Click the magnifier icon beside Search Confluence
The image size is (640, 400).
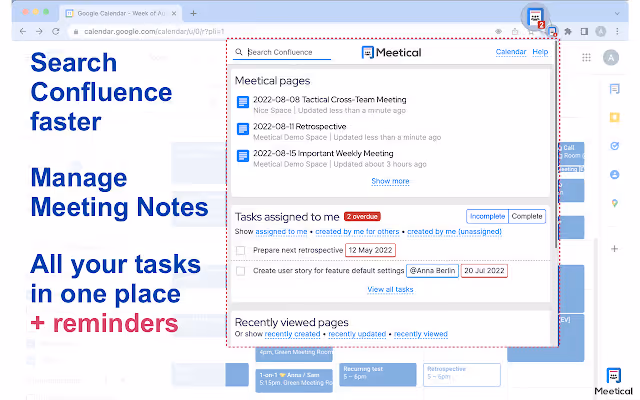point(239,52)
